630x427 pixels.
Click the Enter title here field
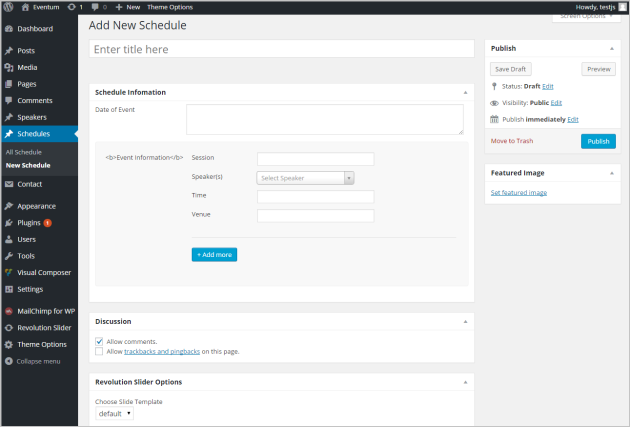pyautogui.click(x=282, y=49)
